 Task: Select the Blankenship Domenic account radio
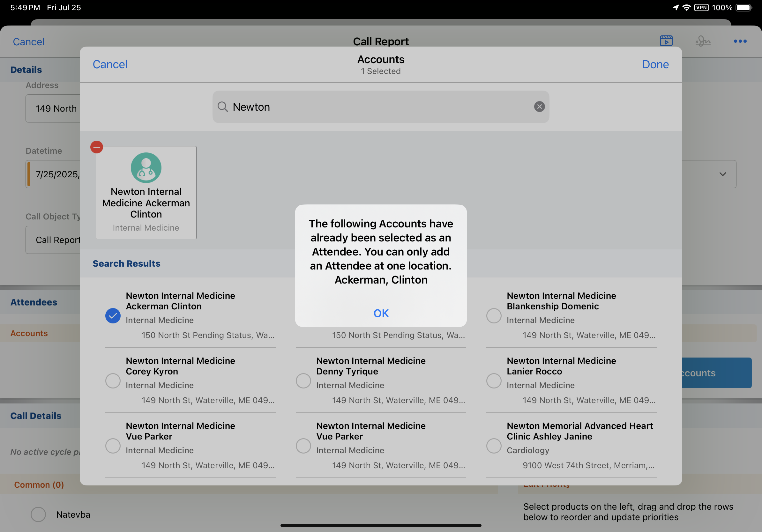click(494, 315)
